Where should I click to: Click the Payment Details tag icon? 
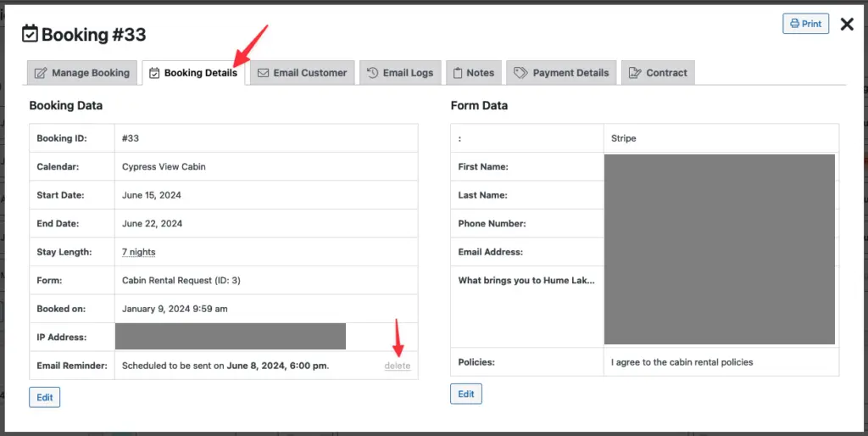(x=520, y=73)
